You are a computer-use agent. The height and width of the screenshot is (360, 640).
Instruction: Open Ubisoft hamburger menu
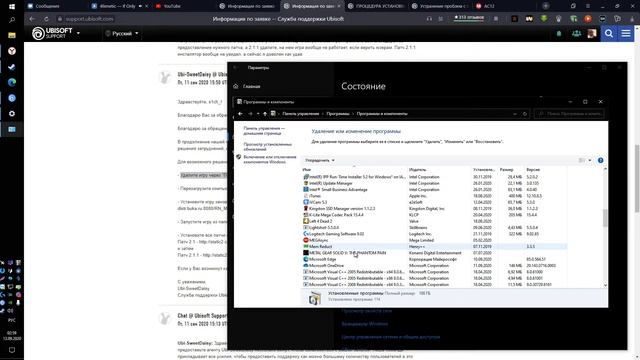(x=626, y=33)
